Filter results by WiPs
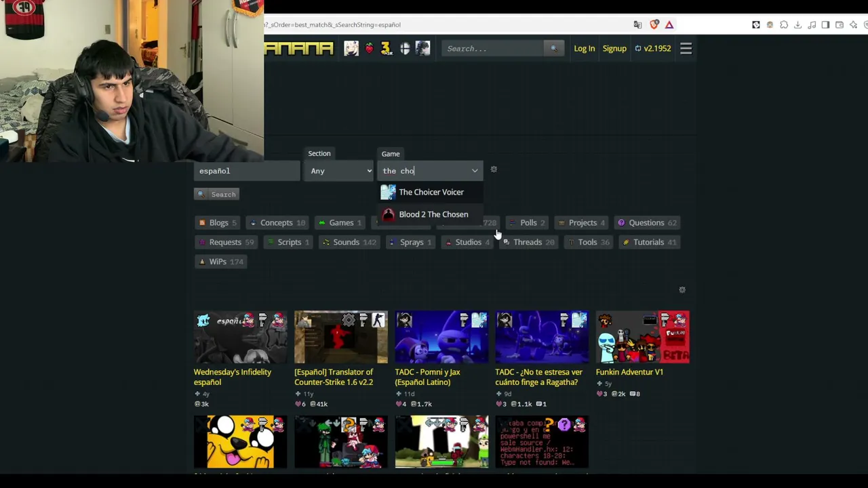 pos(221,262)
